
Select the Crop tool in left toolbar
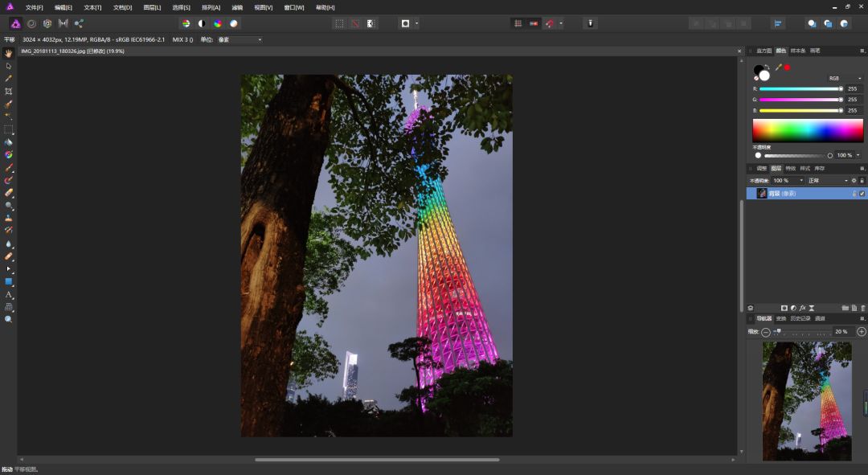click(x=9, y=91)
